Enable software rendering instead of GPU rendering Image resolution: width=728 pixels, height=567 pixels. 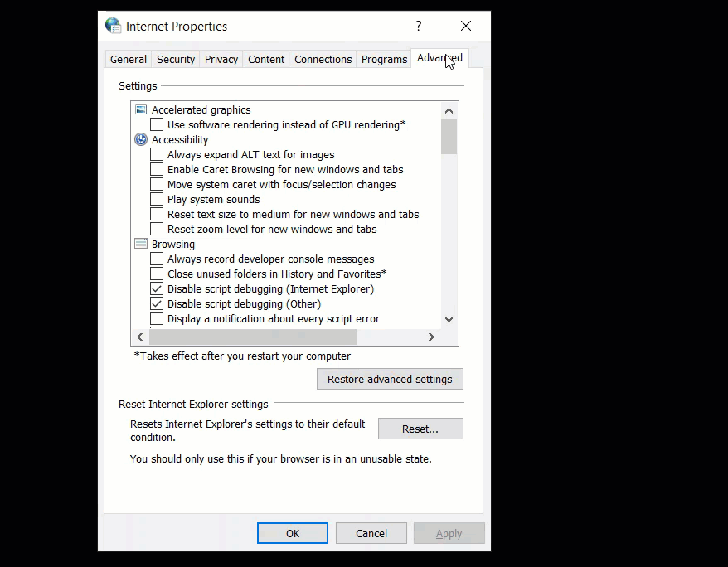(x=156, y=124)
